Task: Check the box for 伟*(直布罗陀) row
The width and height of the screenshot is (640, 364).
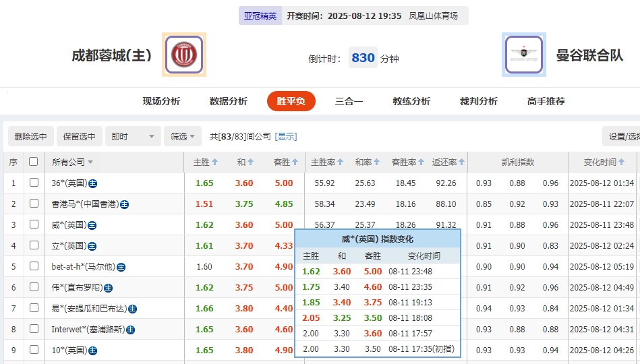Action: [x=34, y=287]
